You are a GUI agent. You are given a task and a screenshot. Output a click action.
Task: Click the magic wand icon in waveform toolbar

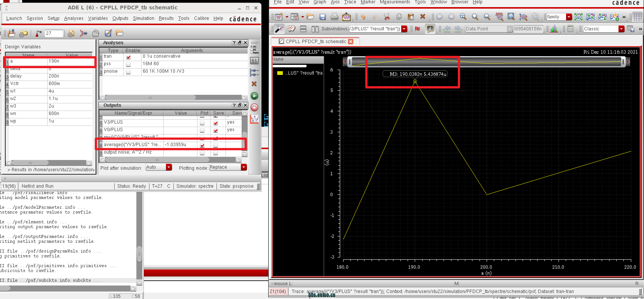279,29
